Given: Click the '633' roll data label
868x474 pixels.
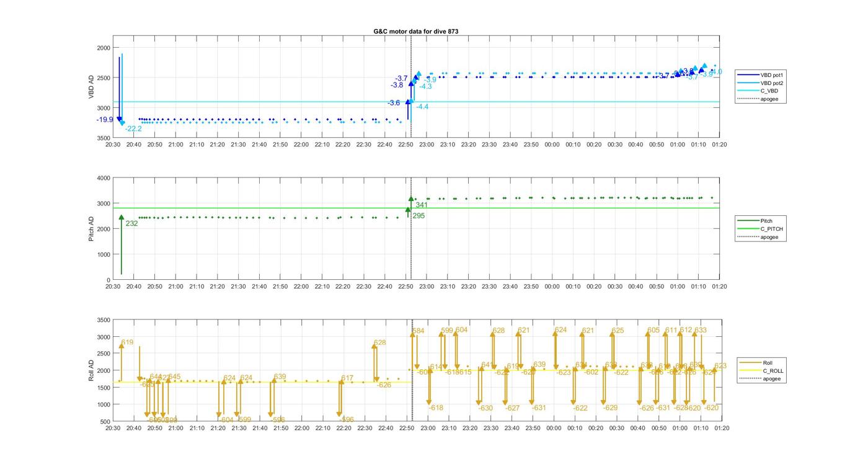Looking at the screenshot, I should point(700,331).
